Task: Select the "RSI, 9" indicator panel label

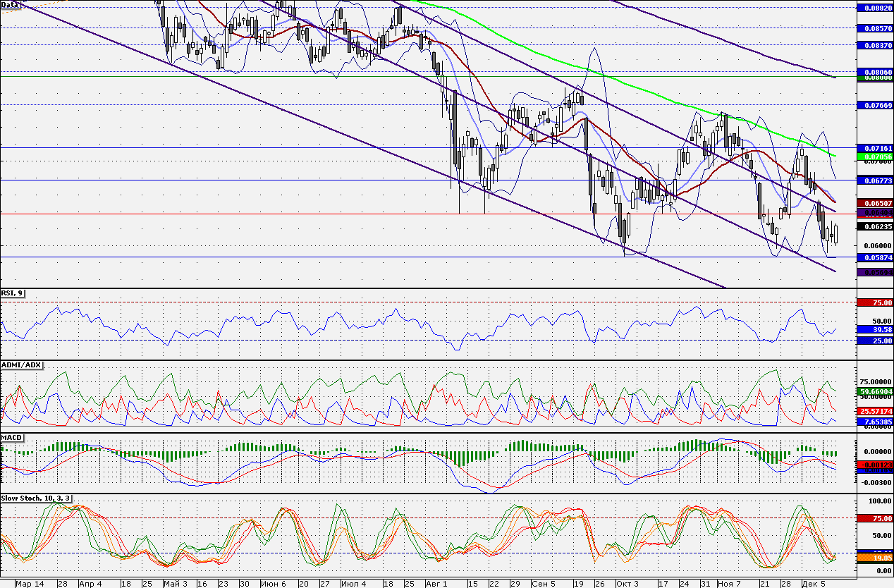Action: click(13, 294)
